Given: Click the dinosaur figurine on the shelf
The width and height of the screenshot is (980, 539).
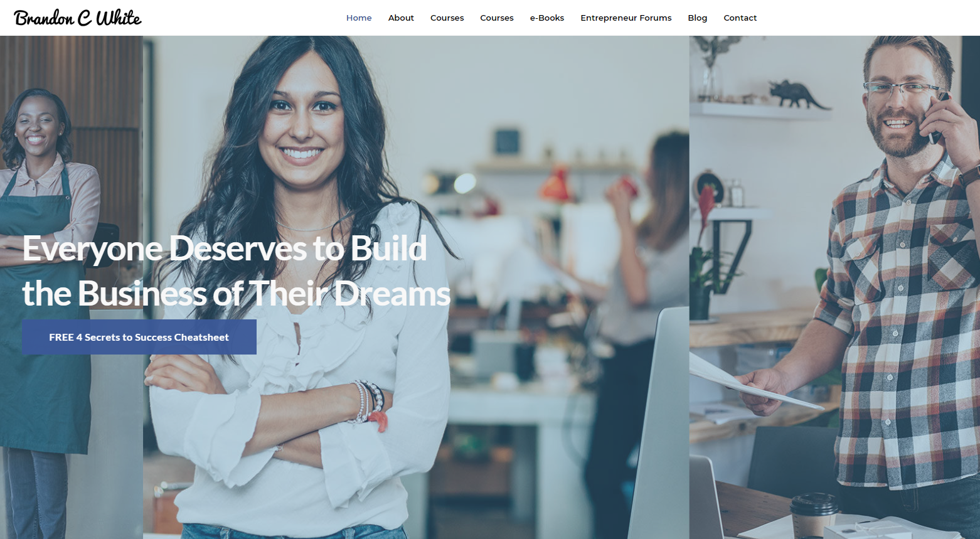Looking at the screenshot, I should pos(798,94).
